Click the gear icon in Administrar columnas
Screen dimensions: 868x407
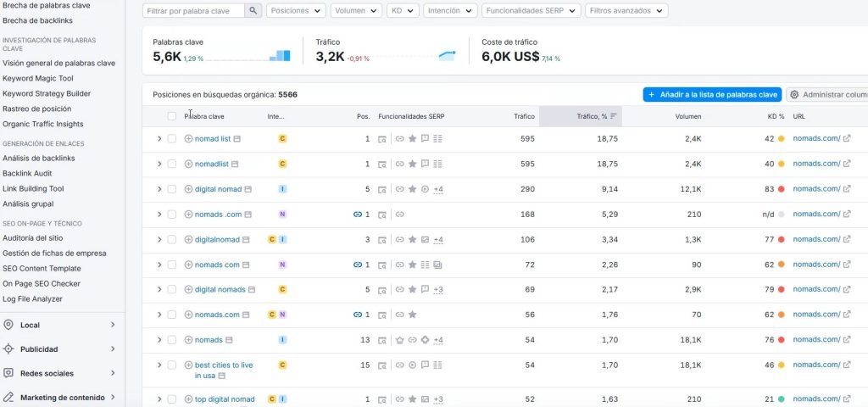pos(794,95)
